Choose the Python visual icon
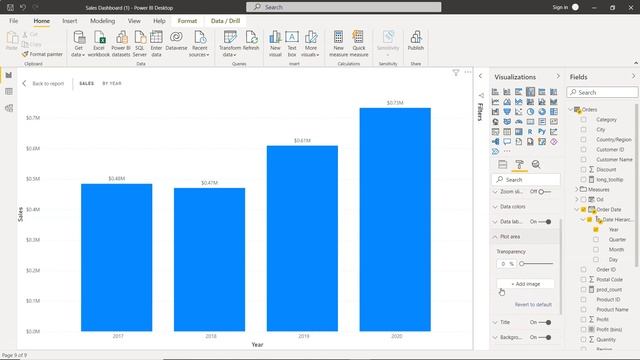 pos(542,131)
